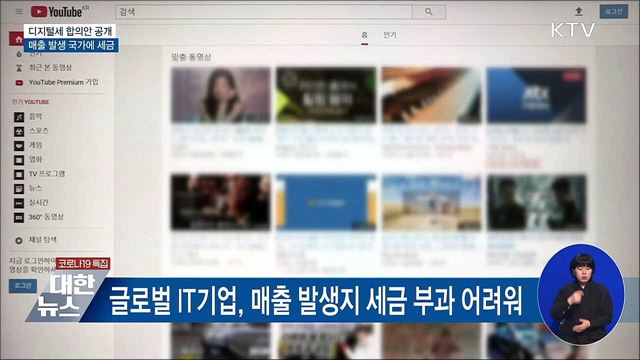Switch to the 인기 tab
Image resolution: width=640 pixels, height=360 pixels.
point(390,36)
